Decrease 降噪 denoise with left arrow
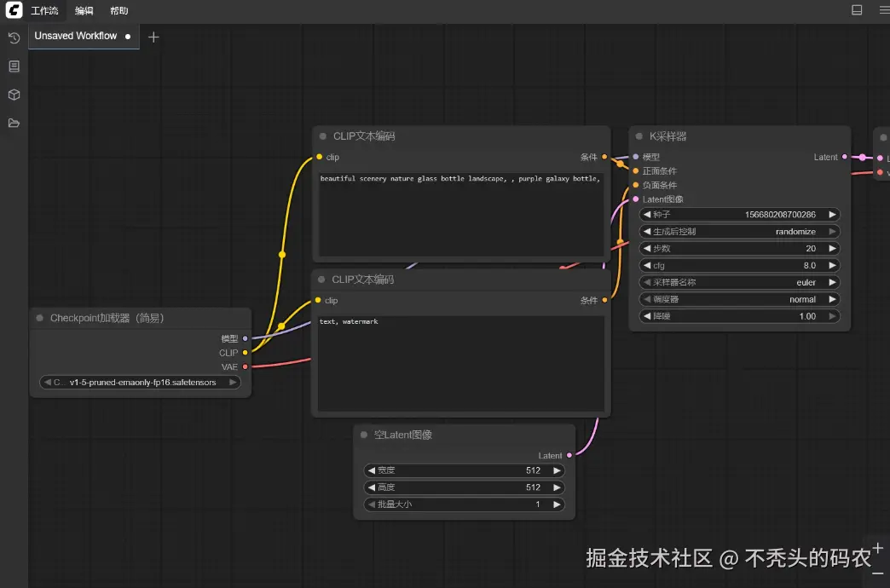Screen dimensions: 890x588 pyautogui.click(x=647, y=316)
